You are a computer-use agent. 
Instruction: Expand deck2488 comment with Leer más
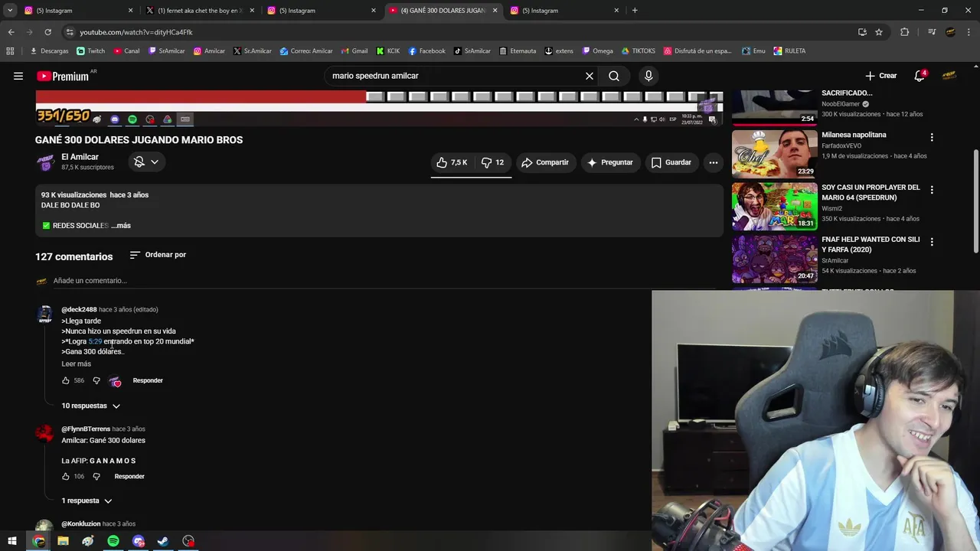(x=77, y=364)
